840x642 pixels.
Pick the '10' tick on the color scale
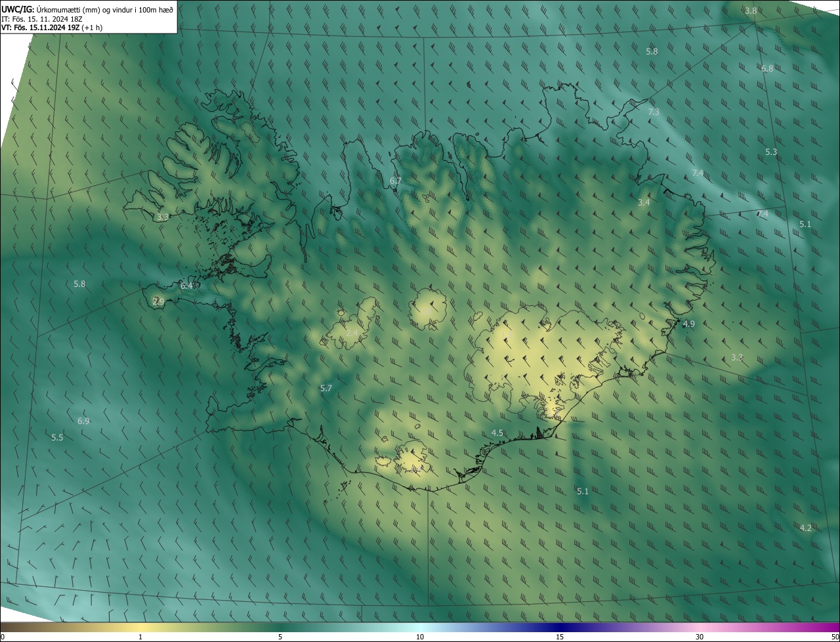click(420, 637)
